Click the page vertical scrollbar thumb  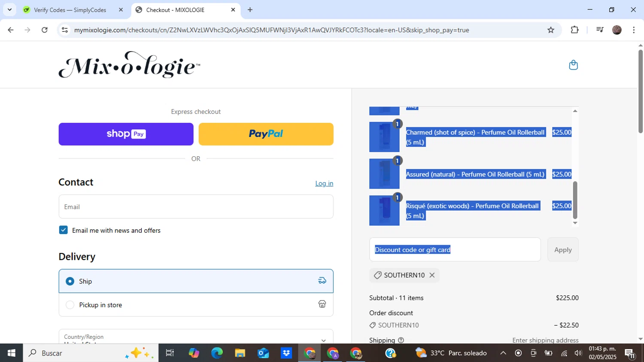(640, 91)
